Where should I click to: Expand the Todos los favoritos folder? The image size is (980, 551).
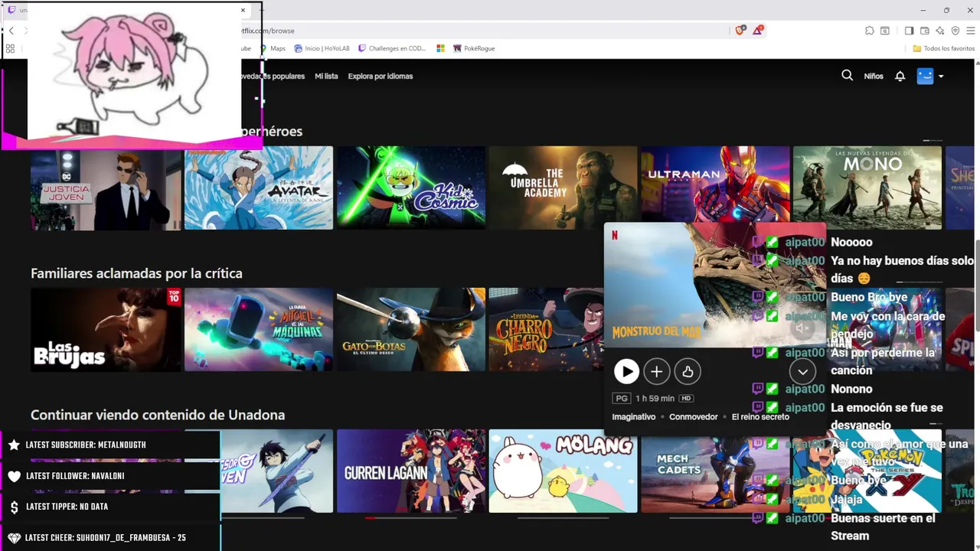pyautogui.click(x=944, y=48)
